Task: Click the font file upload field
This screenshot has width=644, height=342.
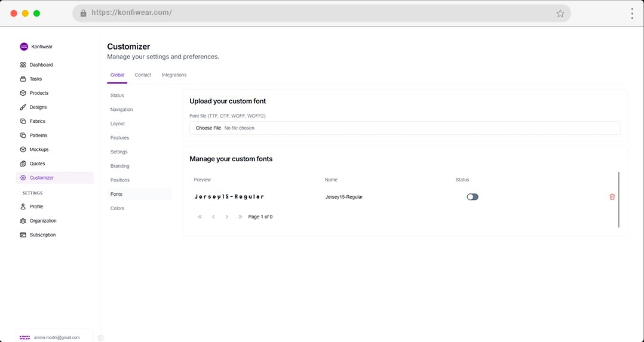Action: (x=405, y=128)
